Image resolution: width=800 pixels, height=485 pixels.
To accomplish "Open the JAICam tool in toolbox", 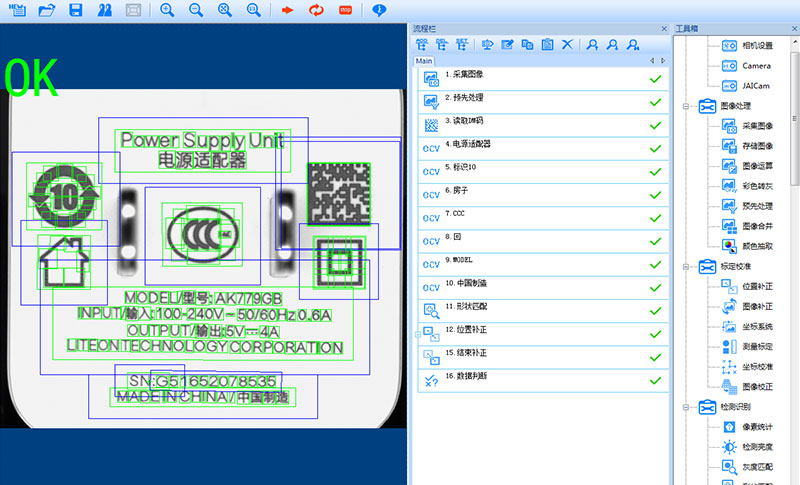I will [x=755, y=85].
